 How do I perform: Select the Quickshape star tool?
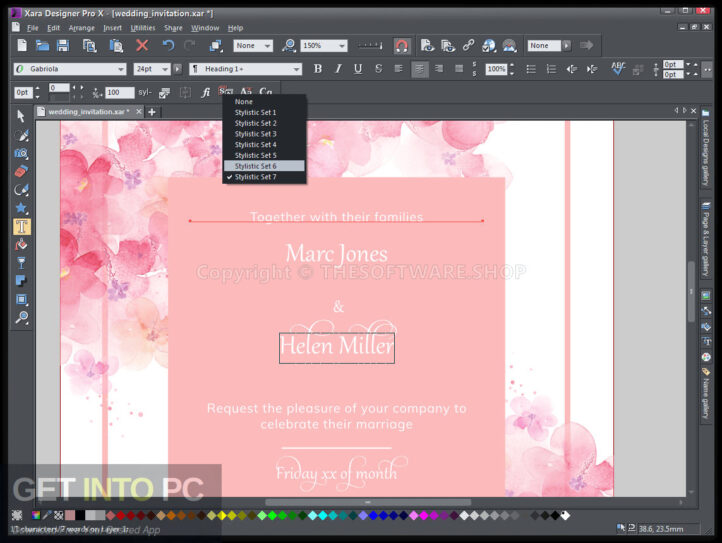[21, 208]
